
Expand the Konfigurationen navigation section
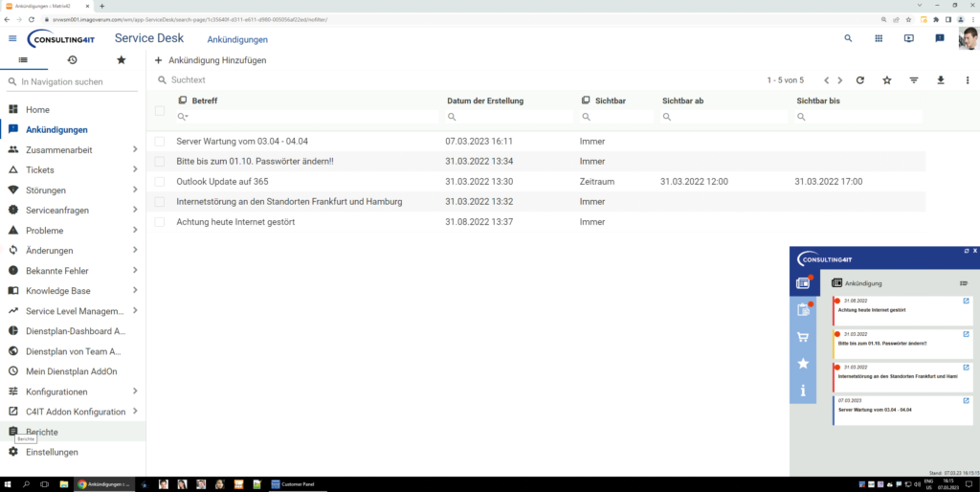pyautogui.click(x=135, y=391)
